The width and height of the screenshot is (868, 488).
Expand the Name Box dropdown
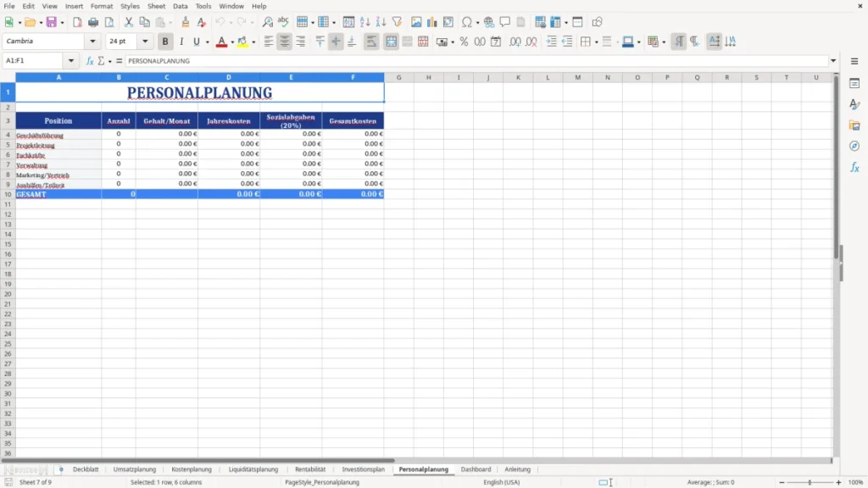[x=71, y=61]
